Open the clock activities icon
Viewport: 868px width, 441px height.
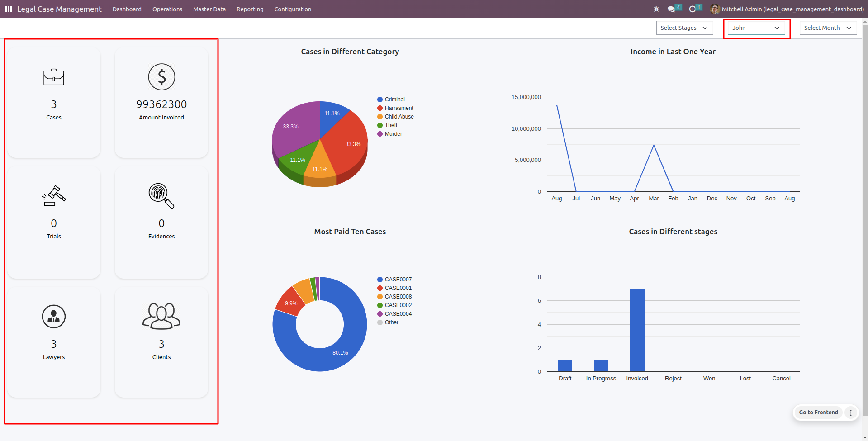click(x=692, y=9)
